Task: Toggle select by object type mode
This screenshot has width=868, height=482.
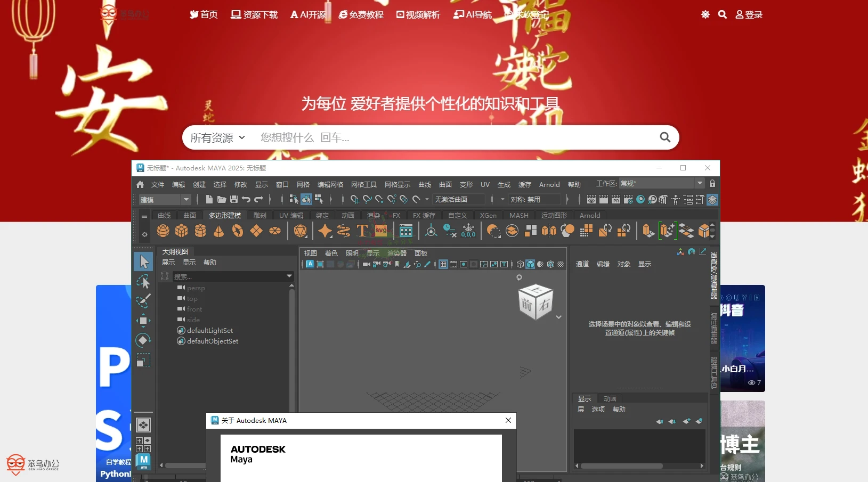Action: click(x=306, y=199)
